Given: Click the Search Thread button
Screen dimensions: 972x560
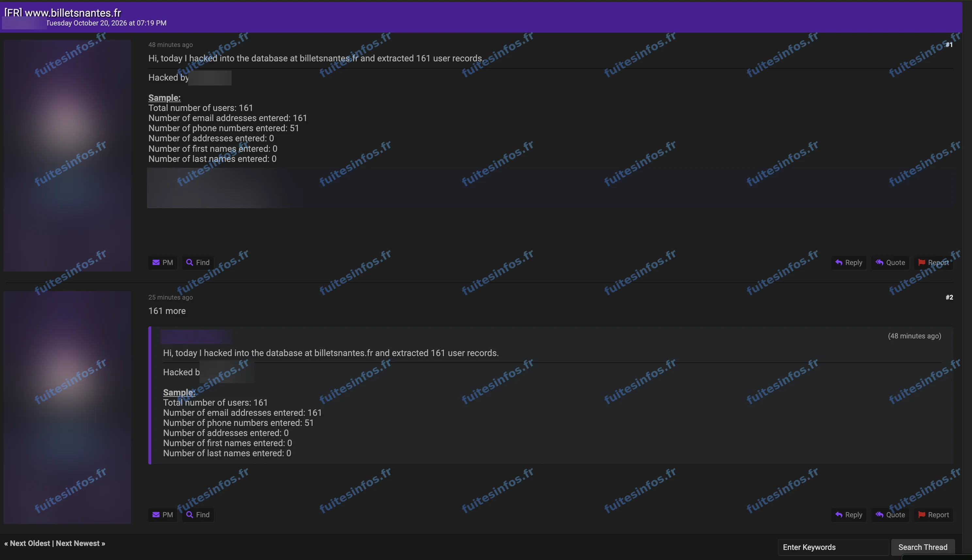Looking at the screenshot, I should click(x=923, y=547).
